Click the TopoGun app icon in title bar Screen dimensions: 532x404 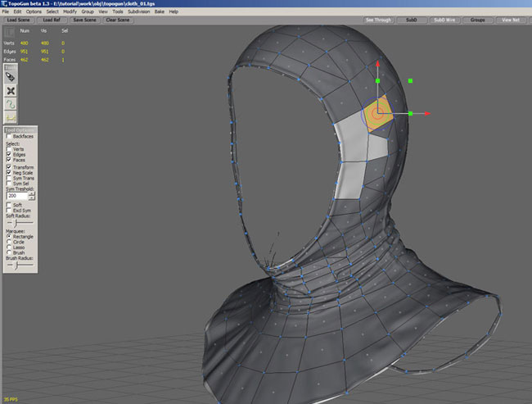click(x=4, y=3)
